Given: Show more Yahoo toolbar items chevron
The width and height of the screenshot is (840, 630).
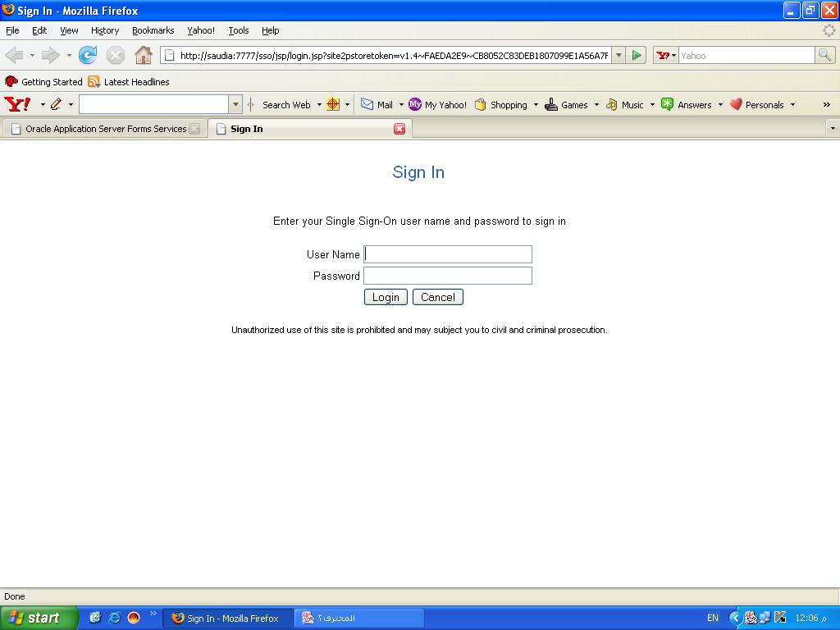Looking at the screenshot, I should coord(826,105).
